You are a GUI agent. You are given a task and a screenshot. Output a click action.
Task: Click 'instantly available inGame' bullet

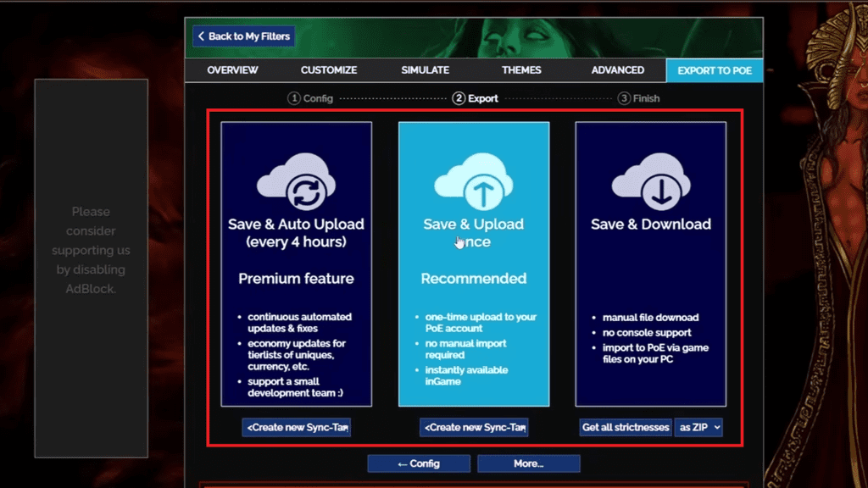466,375
